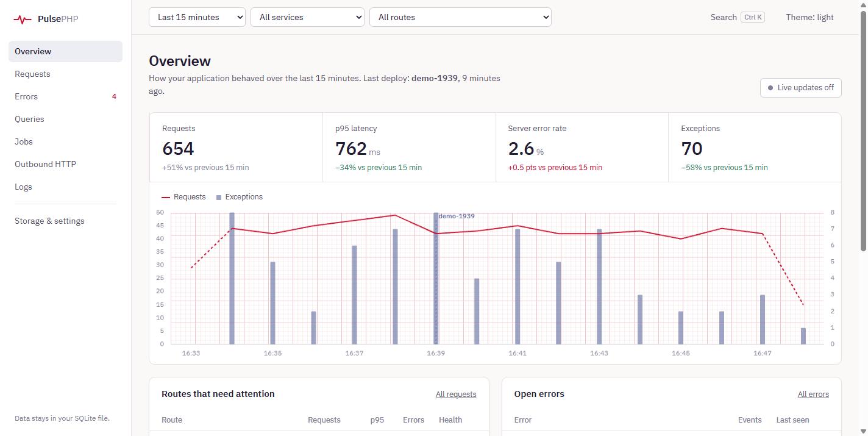The height and width of the screenshot is (436, 868).
Task: Click the exception bar above 16:47
Action: point(763,320)
